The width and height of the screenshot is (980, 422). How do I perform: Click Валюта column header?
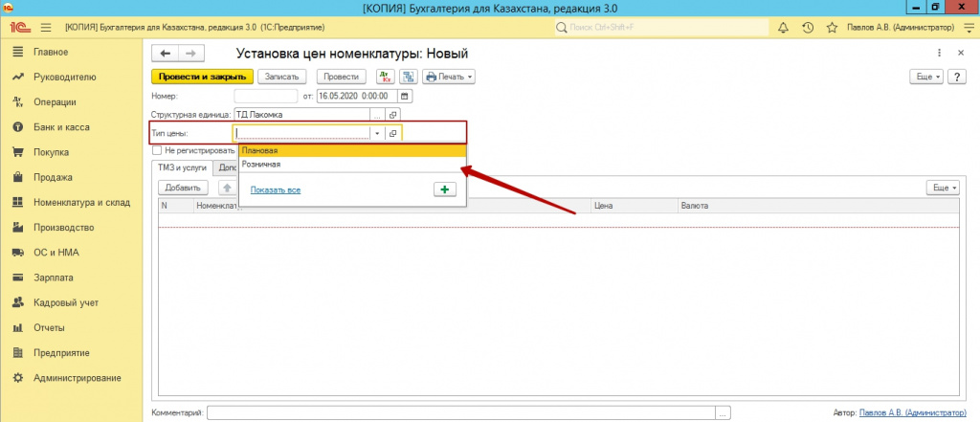pyautogui.click(x=818, y=205)
